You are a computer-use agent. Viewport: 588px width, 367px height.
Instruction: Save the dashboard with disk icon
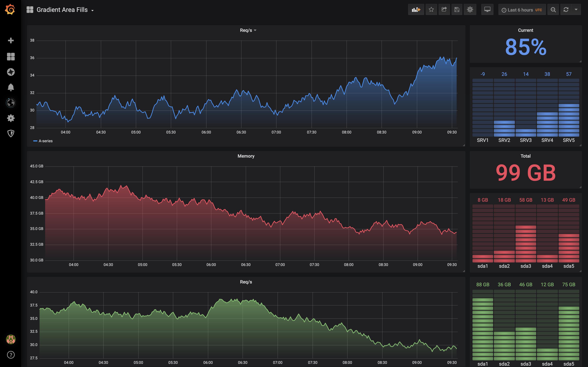coord(457,10)
